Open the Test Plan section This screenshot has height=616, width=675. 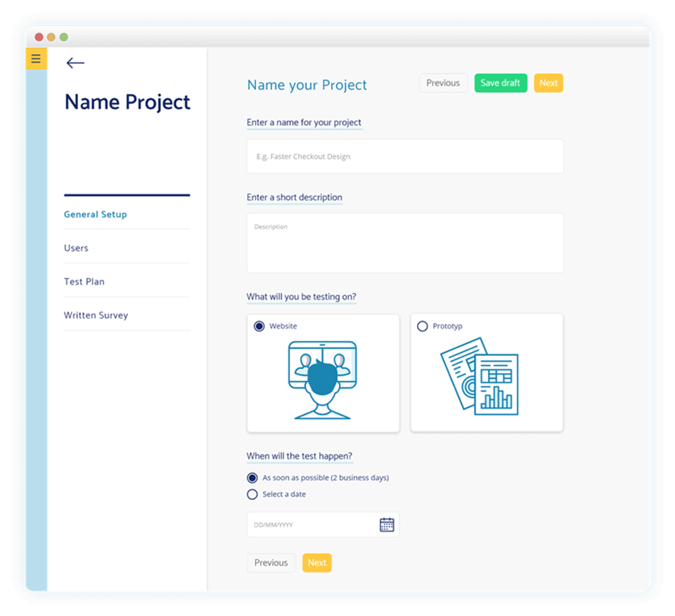84,281
